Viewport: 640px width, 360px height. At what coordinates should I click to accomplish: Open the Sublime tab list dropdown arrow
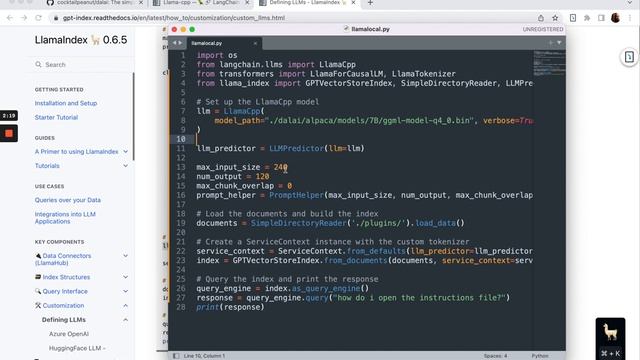559,43
